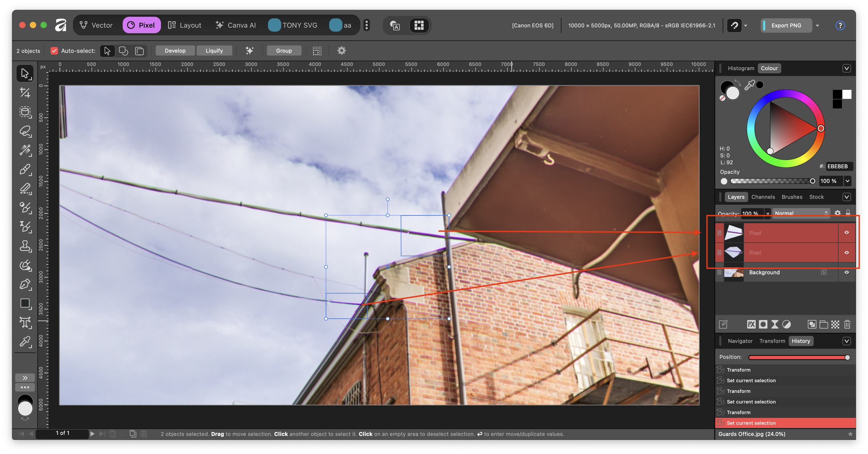This screenshot has height=454, width=868.
Task: Open the Export PNG options arrow
Action: [x=817, y=25]
